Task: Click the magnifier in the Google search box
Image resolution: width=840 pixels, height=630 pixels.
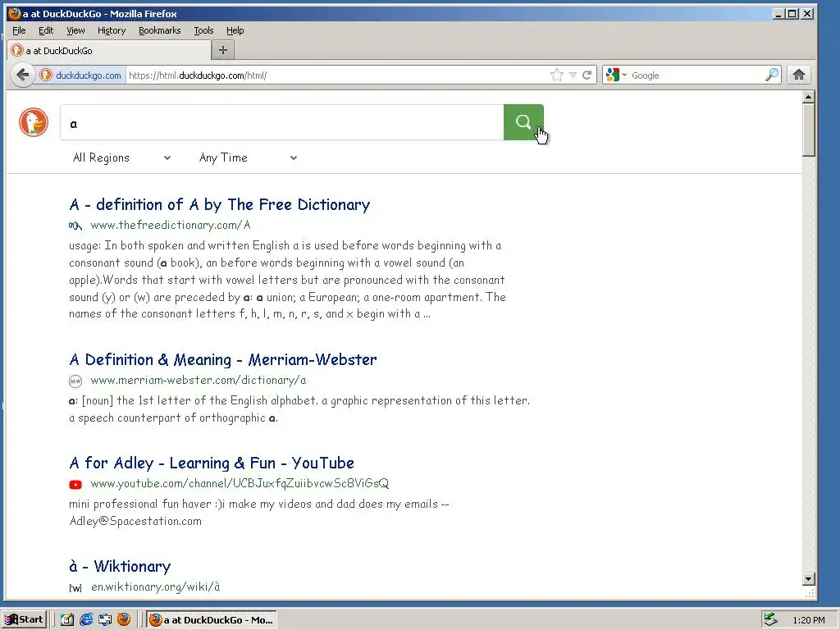Action: [772, 75]
